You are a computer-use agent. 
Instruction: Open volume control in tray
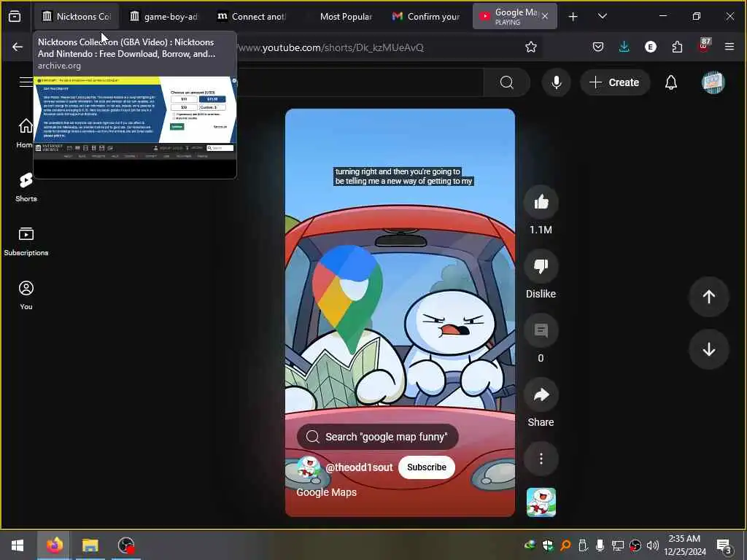653,545
